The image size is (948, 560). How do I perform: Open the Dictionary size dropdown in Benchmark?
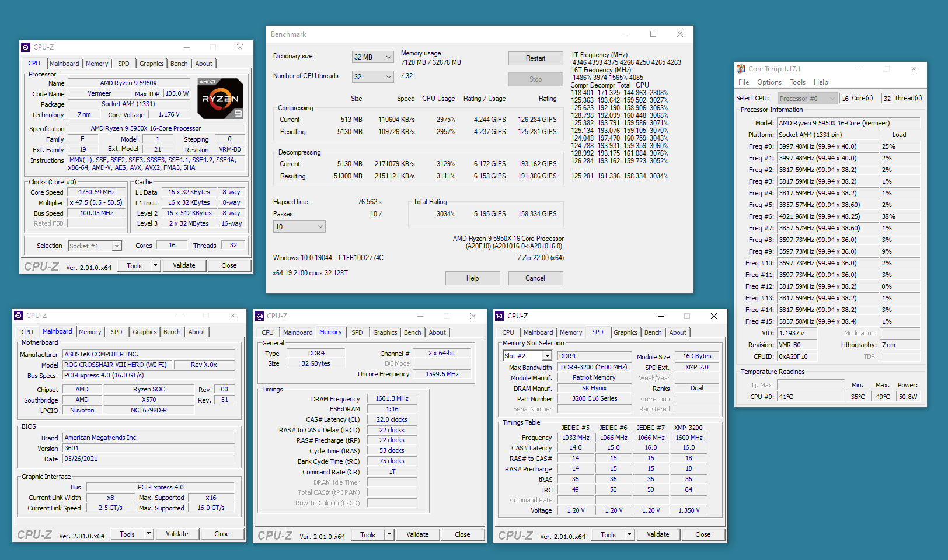pyautogui.click(x=372, y=57)
